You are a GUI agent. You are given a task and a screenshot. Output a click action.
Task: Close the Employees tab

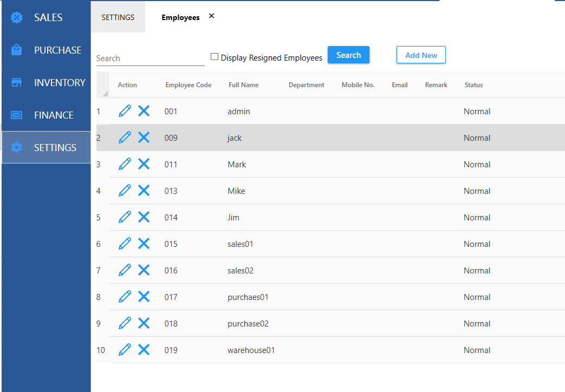click(x=212, y=16)
